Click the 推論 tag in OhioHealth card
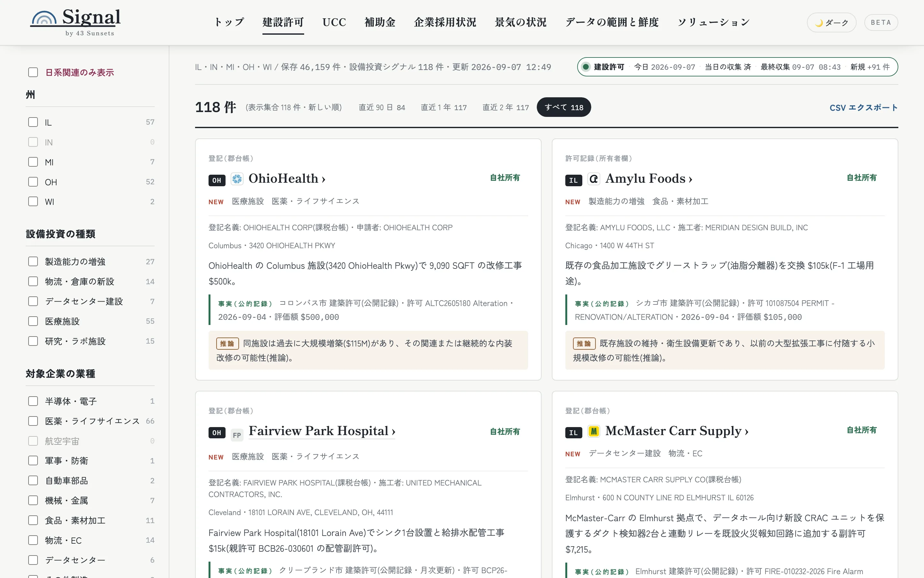The image size is (924, 578). tap(227, 343)
